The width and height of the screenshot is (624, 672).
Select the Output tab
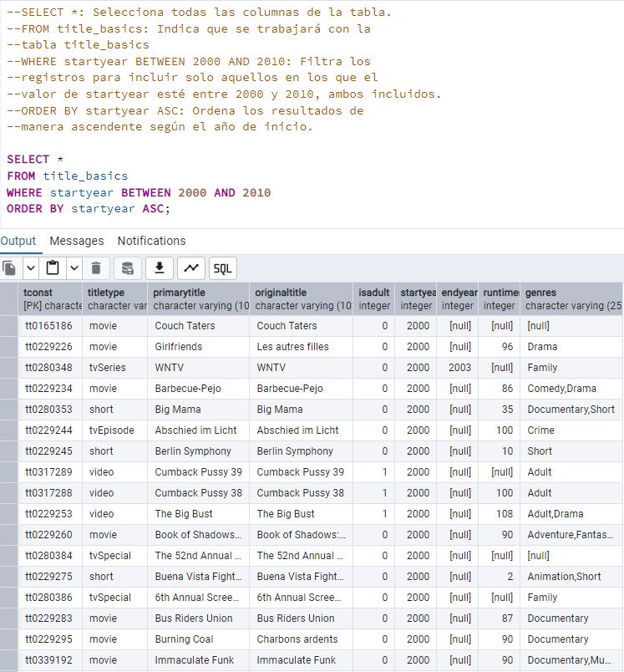(x=18, y=241)
